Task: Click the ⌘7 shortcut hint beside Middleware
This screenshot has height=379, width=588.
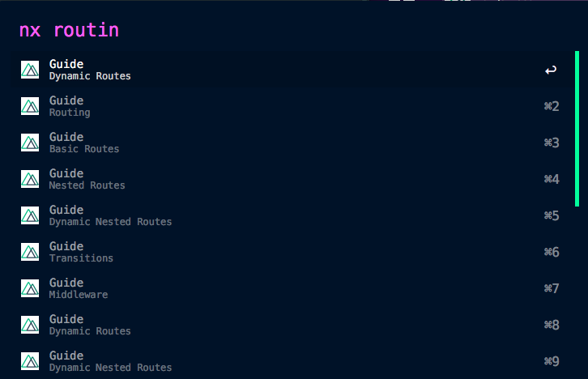Action: pyautogui.click(x=551, y=288)
